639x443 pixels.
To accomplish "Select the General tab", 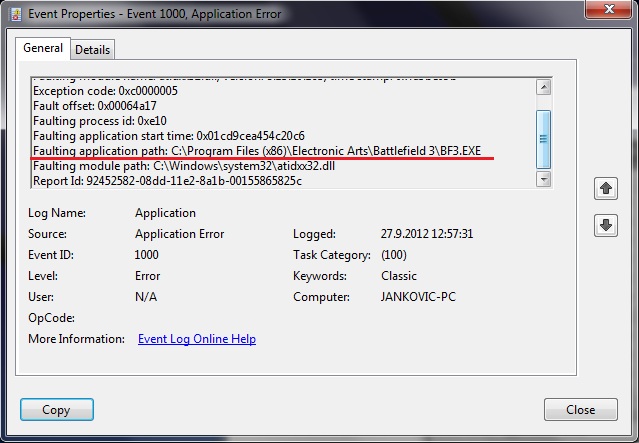I will (43, 48).
